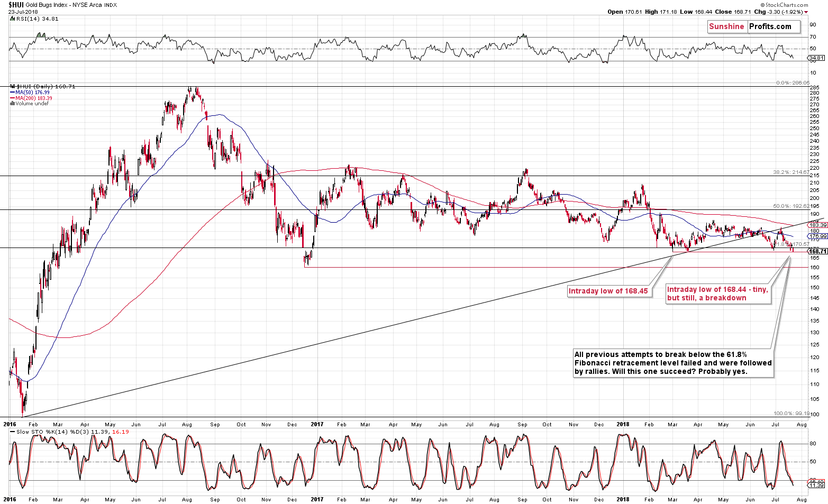Click the 70 level label on RSI axis
The height and width of the screenshot is (504, 828).
click(x=813, y=37)
